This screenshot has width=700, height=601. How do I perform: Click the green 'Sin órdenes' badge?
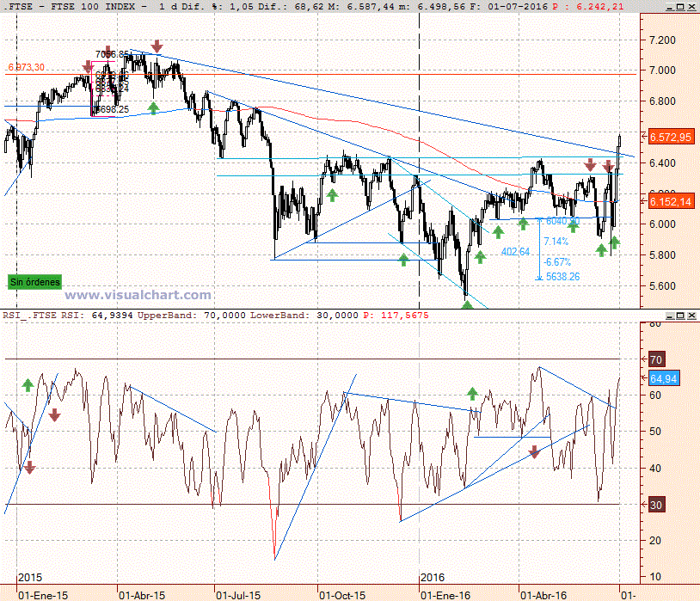tap(34, 282)
